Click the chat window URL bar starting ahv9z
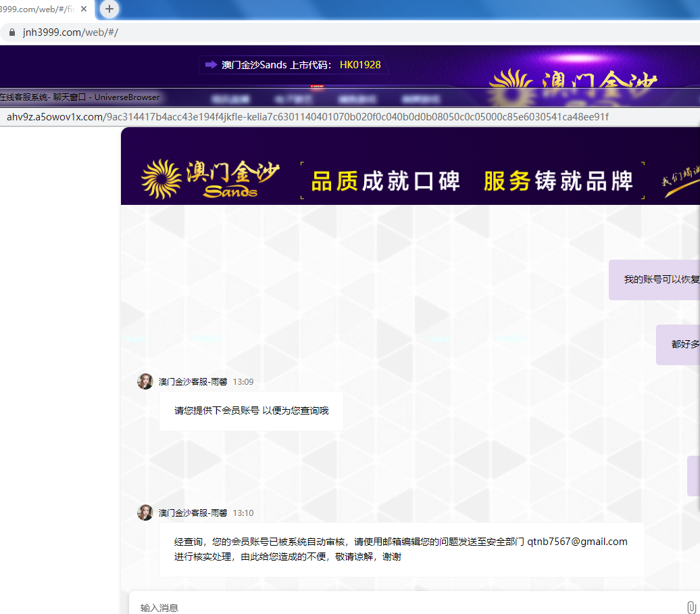 tap(307, 117)
